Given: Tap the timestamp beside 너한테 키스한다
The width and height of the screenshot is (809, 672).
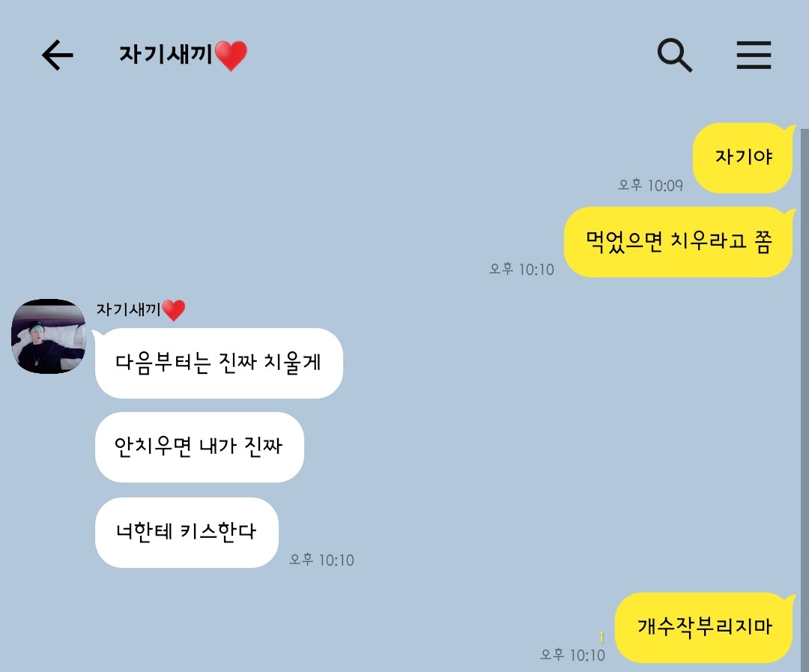Looking at the screenshot, I should (321, 560).
